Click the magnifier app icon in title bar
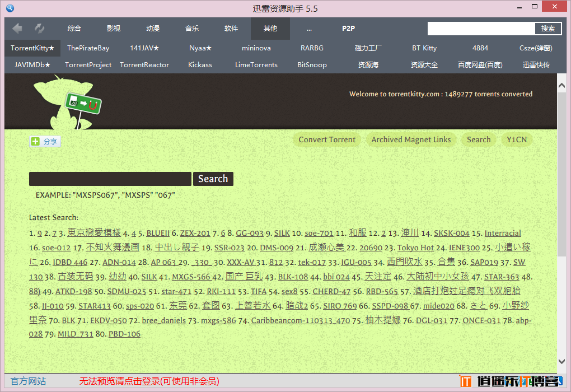Screen dimensions: 571x392 click(x=10, y=8)
